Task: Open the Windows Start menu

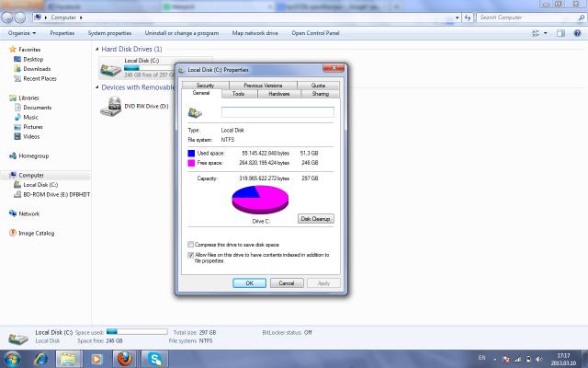Action: point(12,358)
